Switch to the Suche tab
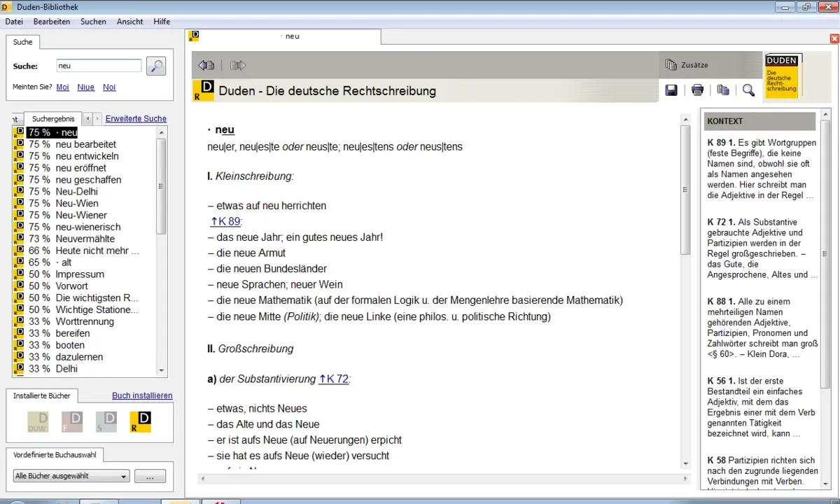Viewport: 840px width, 504px height. 23,42
